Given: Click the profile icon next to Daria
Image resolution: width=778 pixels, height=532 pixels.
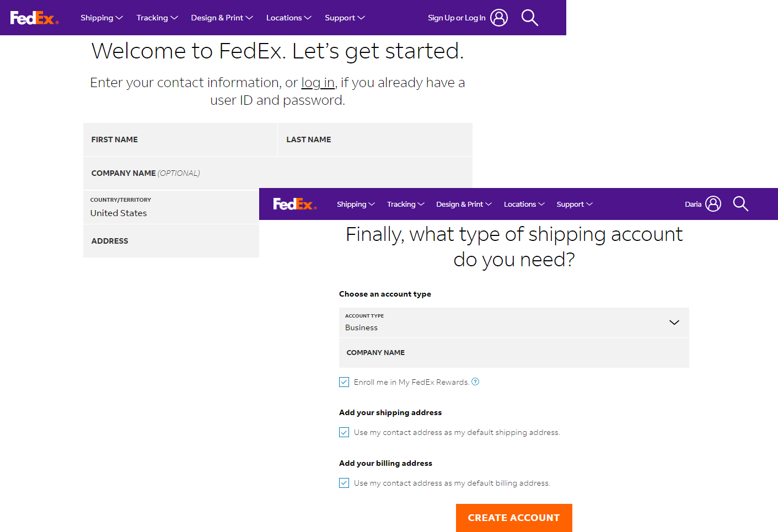Looking at the screenshot, I should [713, 204].
